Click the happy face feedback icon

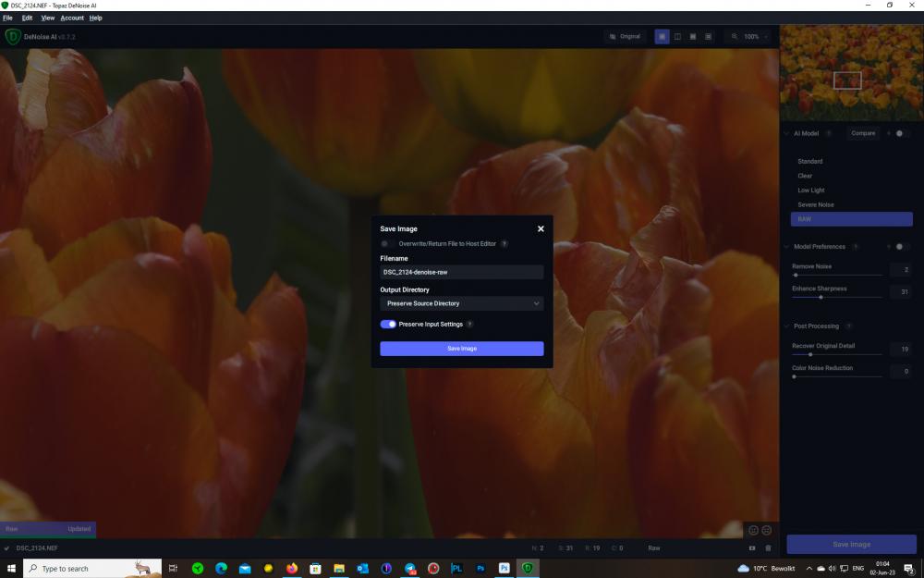753,530
